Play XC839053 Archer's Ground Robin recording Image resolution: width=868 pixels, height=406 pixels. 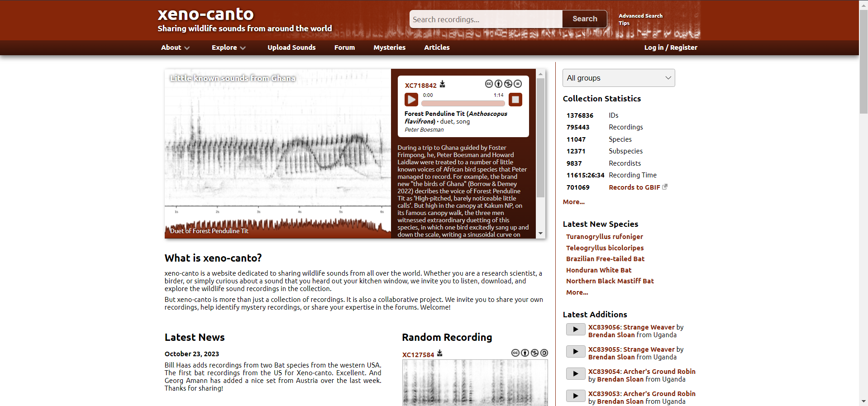point(576,396)
